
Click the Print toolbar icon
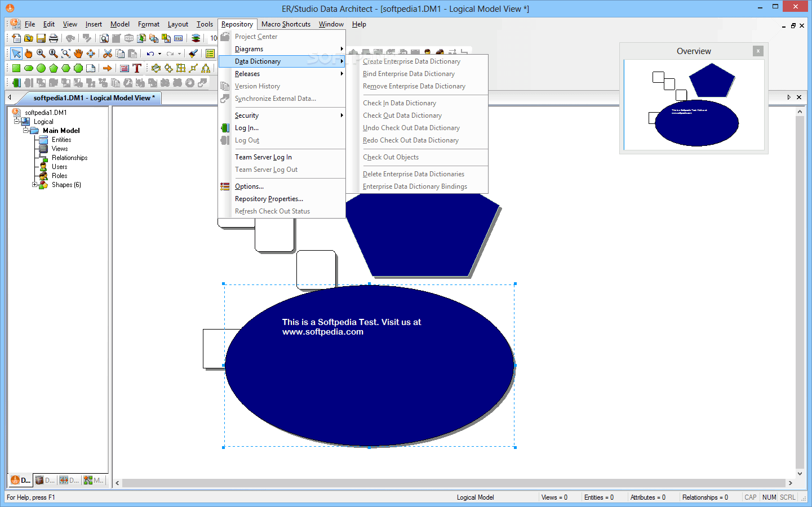54,38
